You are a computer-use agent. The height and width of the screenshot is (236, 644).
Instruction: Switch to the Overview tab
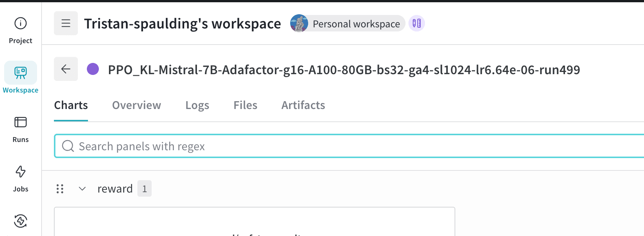[136, 105]
